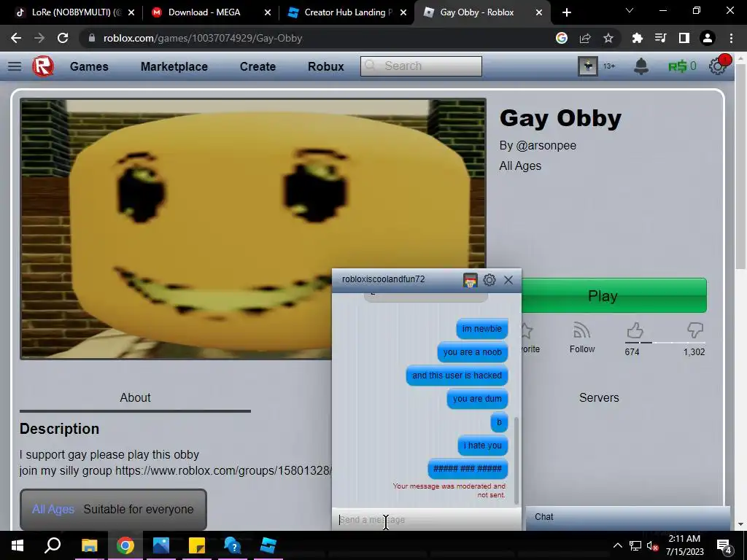Switch to the About tab

pos(135,397)
